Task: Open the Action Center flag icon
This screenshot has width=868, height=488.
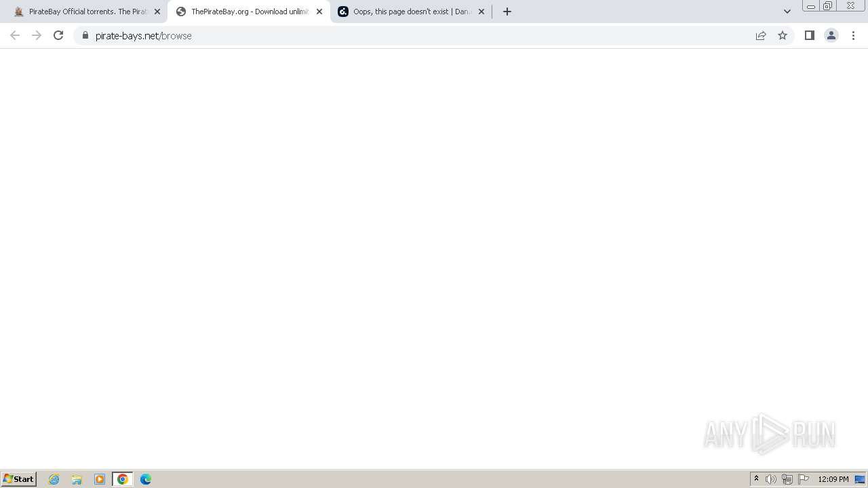Action: (x=804, y=479)
